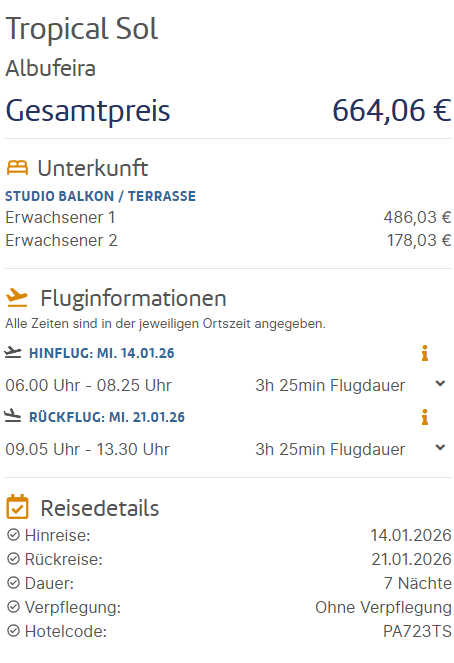
Task: Click the Tropical Sol hotel title
Action: tap(82, 29)
